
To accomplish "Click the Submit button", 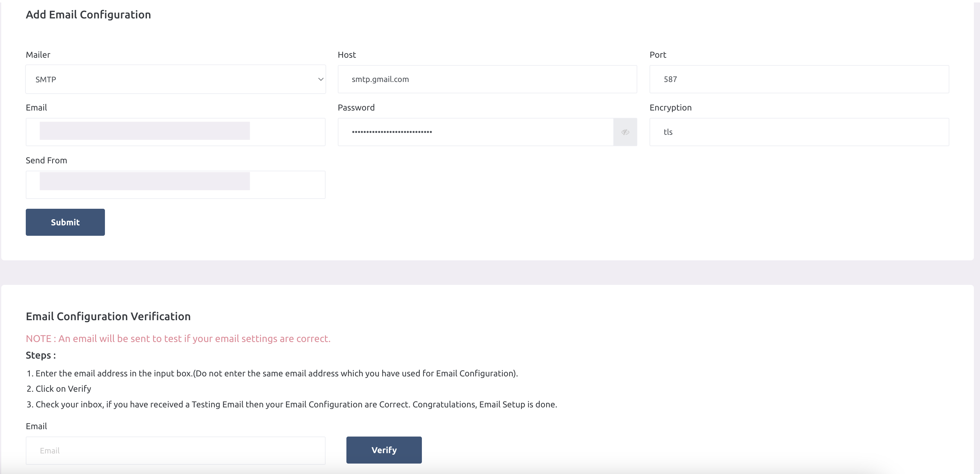I will [x=65, y=222].
